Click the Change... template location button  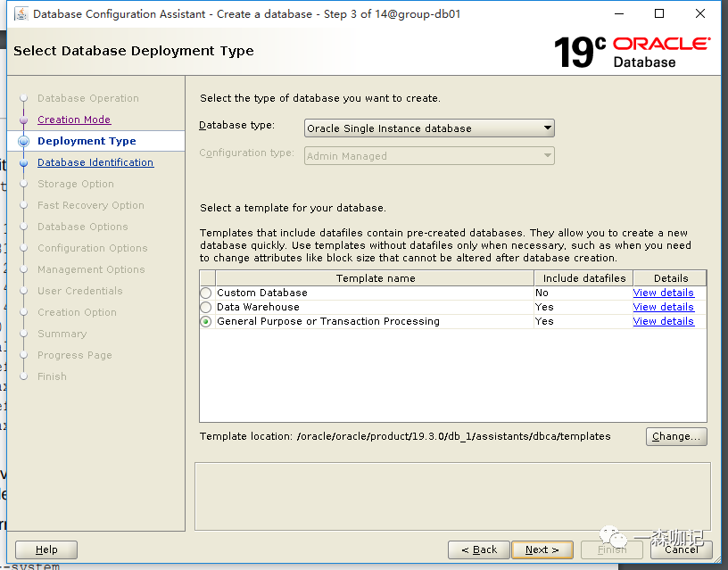676,436
